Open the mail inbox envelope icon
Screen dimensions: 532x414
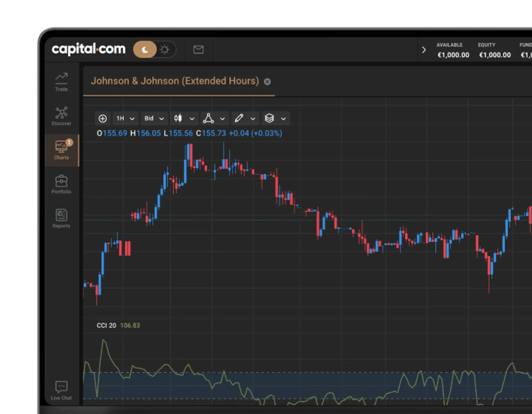[x=198, y=49]
